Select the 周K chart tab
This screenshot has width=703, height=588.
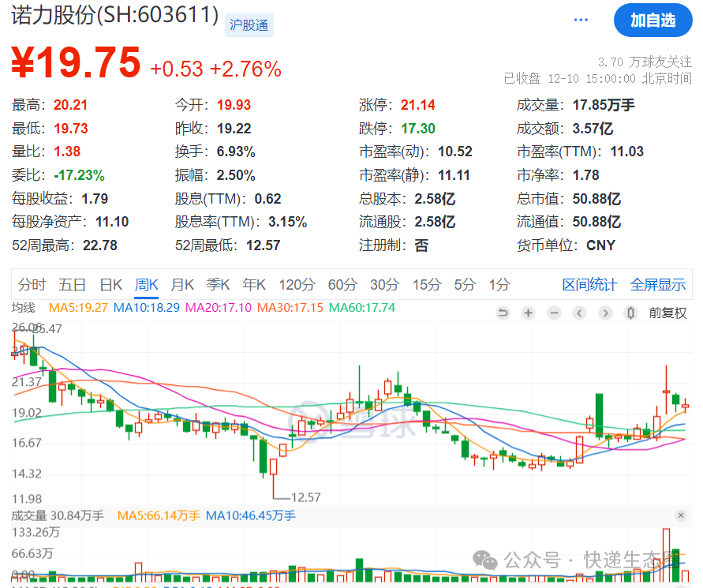coord(146,284)
